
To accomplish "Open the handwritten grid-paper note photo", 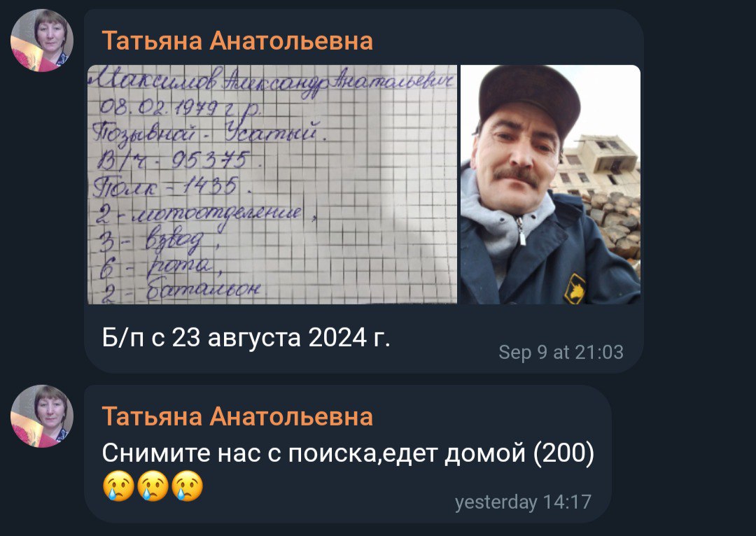I will [x=272, y=185].
